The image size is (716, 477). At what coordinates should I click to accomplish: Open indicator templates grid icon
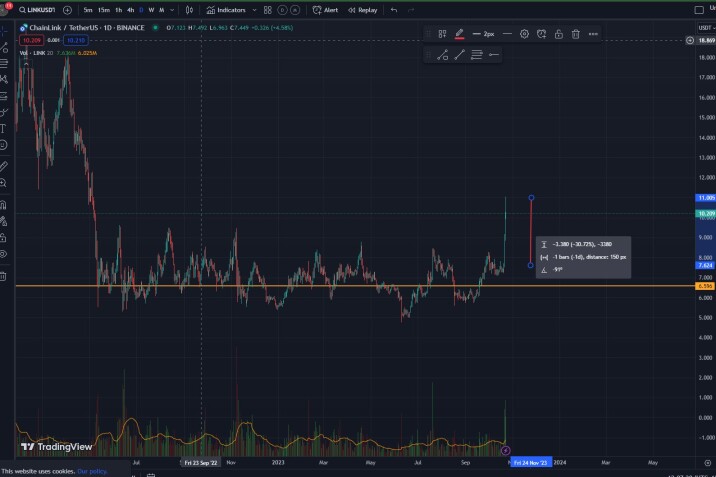[x=268, y=10]
